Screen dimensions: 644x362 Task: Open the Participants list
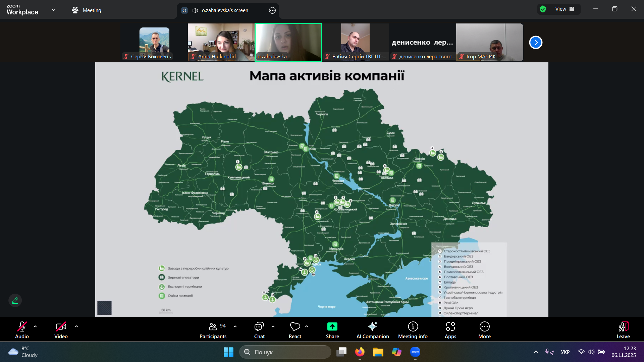tap(213, 330)
